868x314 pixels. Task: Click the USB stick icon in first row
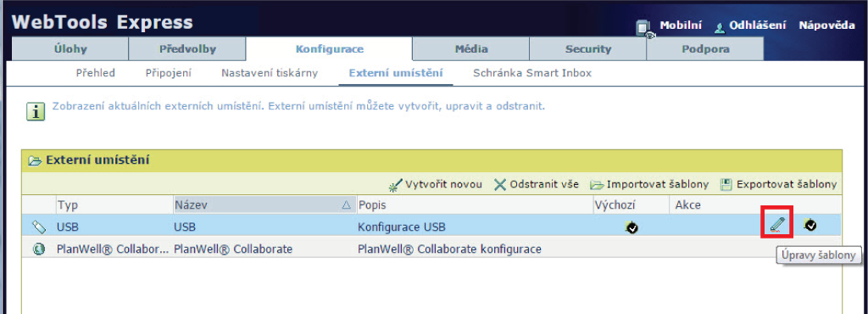pyautogui.click(x=39, y=226)
